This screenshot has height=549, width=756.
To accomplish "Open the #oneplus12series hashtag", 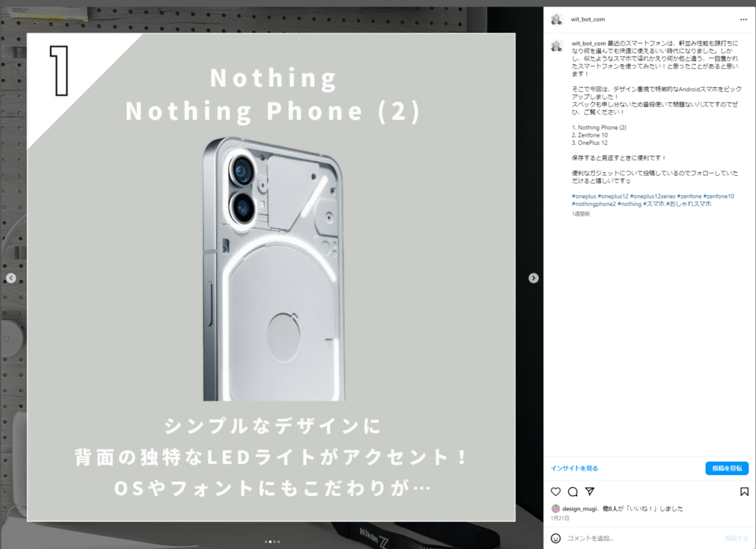I will 653,196.
